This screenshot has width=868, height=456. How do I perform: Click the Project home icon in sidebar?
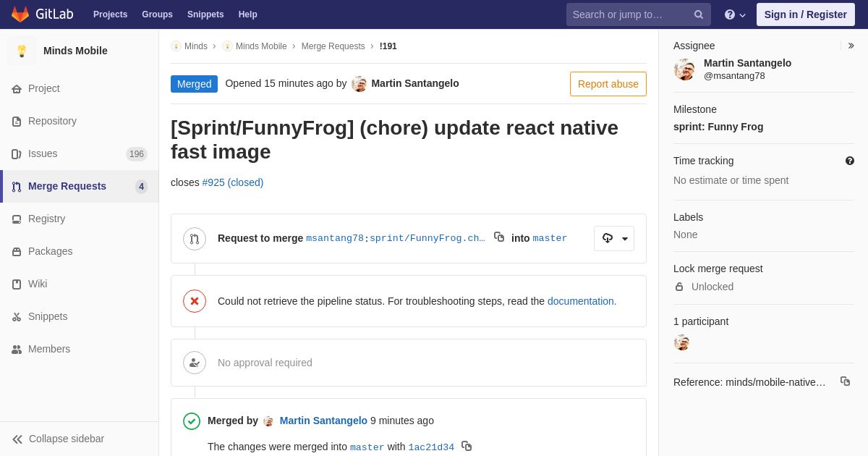[17, 89]
